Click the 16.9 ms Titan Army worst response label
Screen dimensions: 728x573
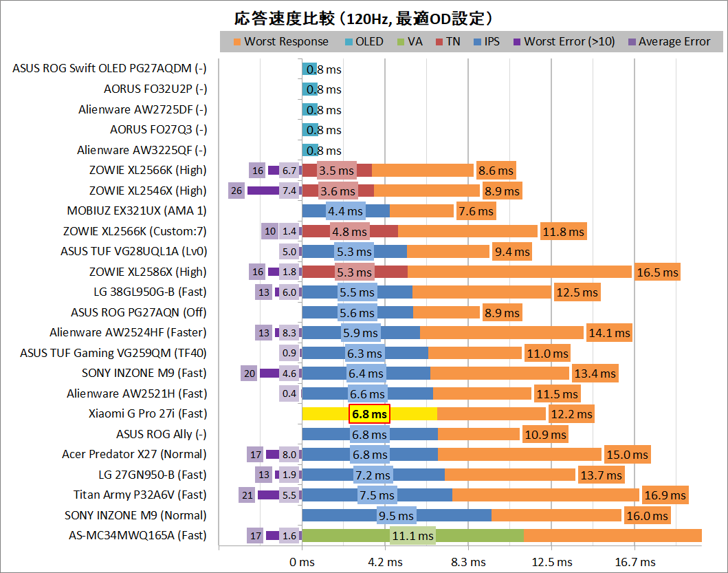[x=665, y=495]
